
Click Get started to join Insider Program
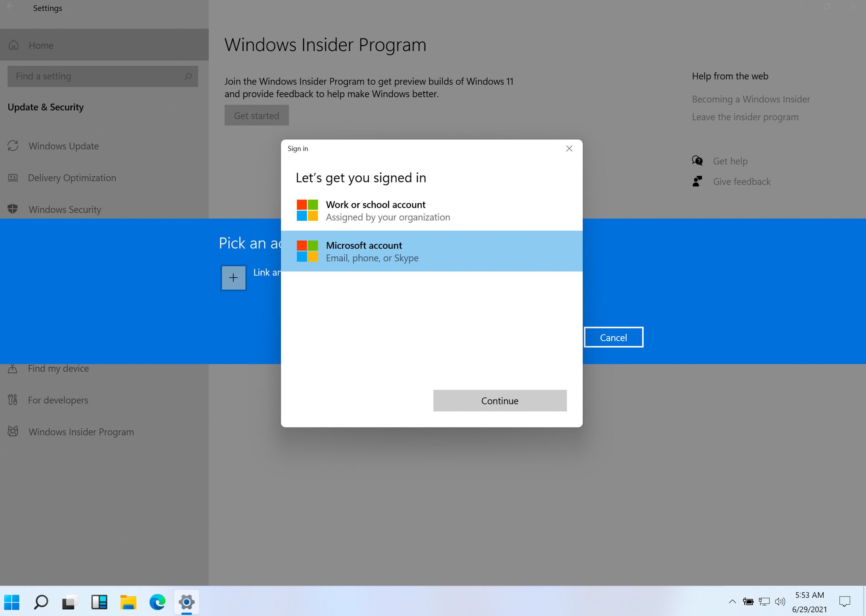coord(256,115)
